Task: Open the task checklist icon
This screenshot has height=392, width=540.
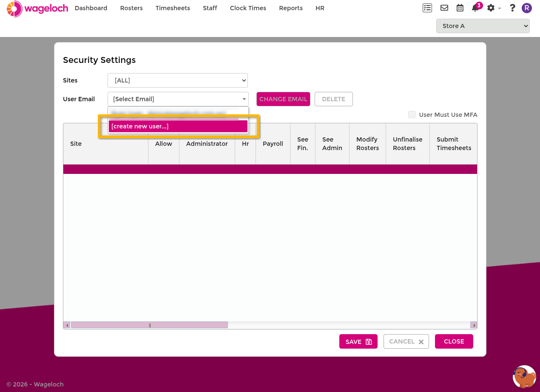Action: pyautogui.click(x=427, y=8)
